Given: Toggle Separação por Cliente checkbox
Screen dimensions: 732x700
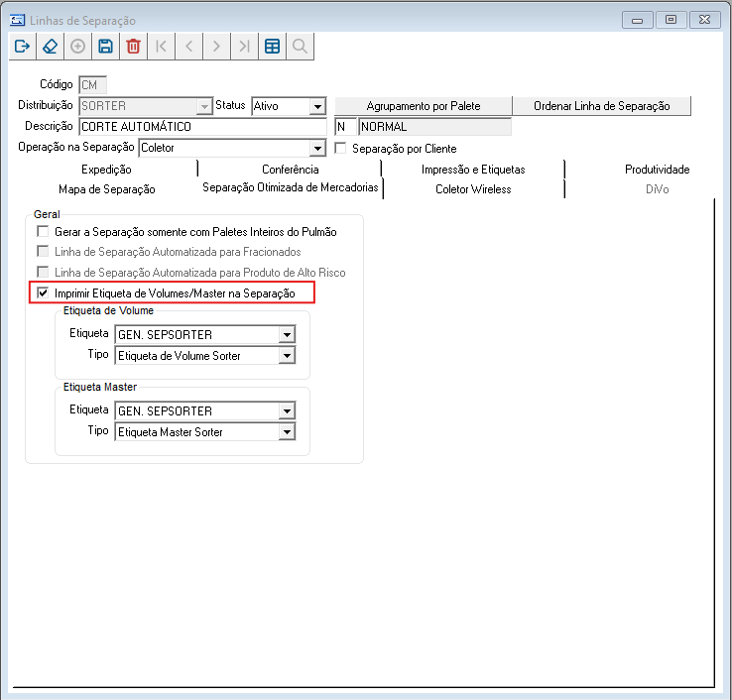Looking at the screenshot, I should click(341, 148).
